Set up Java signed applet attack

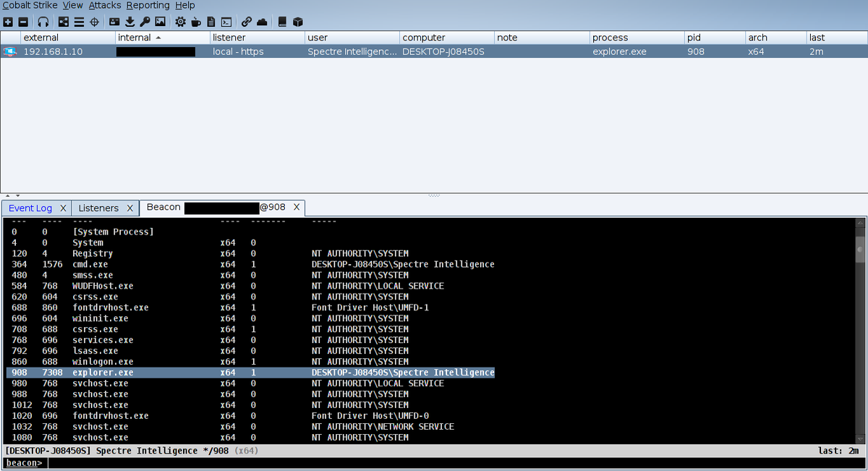[x=196, y=22]
